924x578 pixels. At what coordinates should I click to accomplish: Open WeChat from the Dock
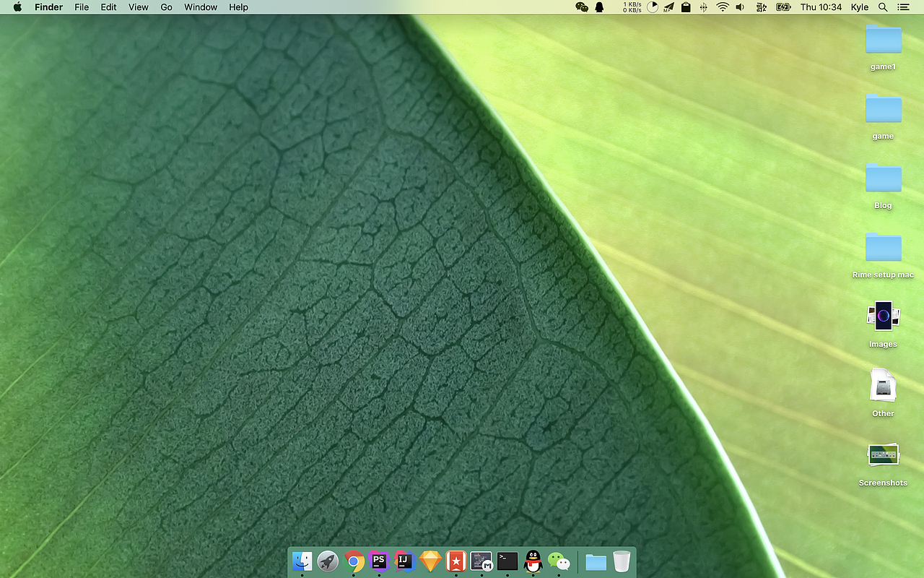tap(559, 561)
